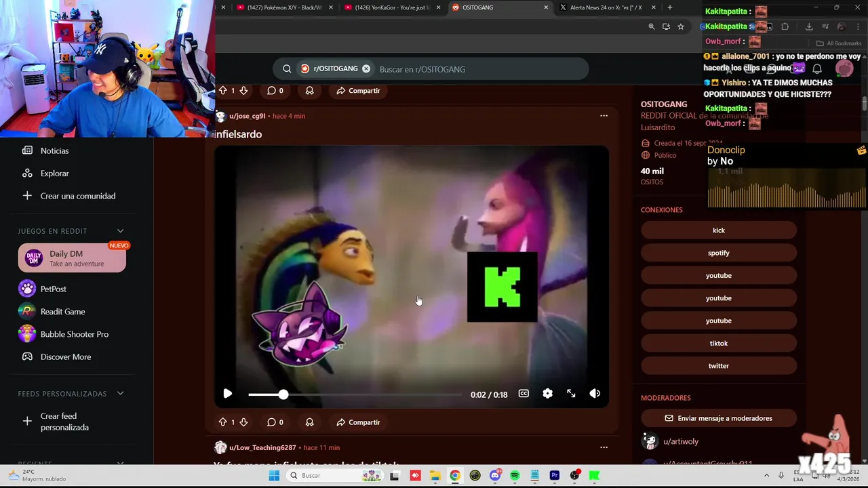Click the browser zoom magnifier icon
Screen dimensions: 868x488
pos(651,26)
